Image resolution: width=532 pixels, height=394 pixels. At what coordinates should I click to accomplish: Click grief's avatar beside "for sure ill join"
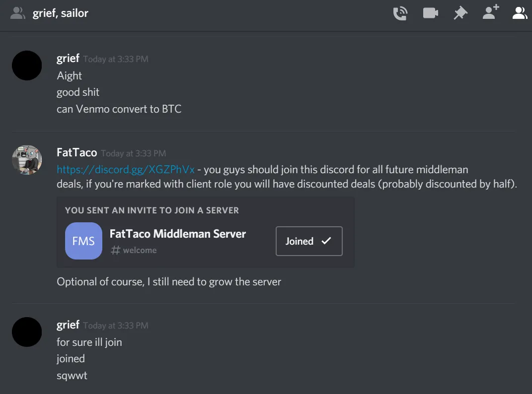click(x=27, y=332)
